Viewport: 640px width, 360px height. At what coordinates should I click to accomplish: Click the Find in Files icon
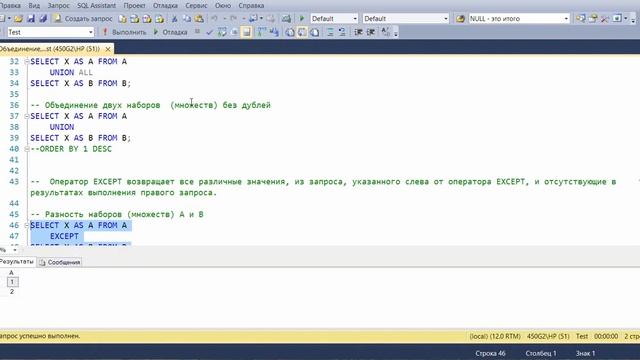pyautogui.click(x=460, y=19)
